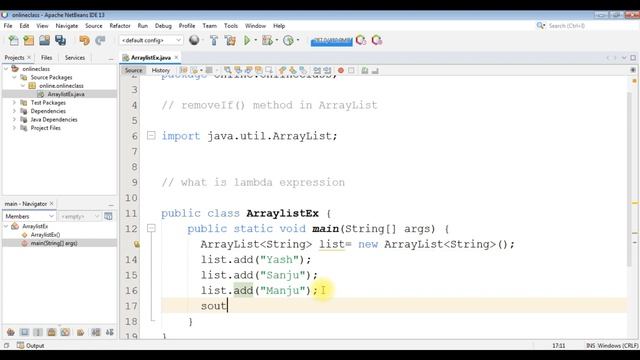Collapse the onlineclass project node
The height and width of the screenshot is (360, 640).
[6, 69]
